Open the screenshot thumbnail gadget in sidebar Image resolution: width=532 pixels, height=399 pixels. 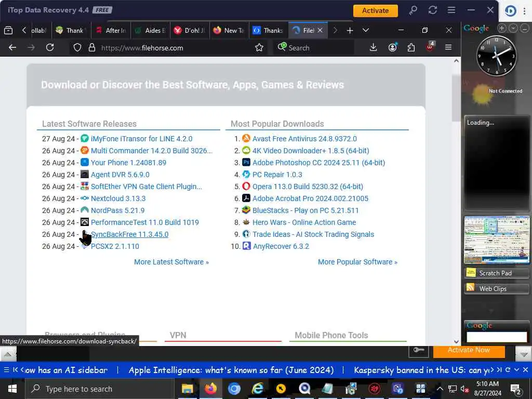497,240
